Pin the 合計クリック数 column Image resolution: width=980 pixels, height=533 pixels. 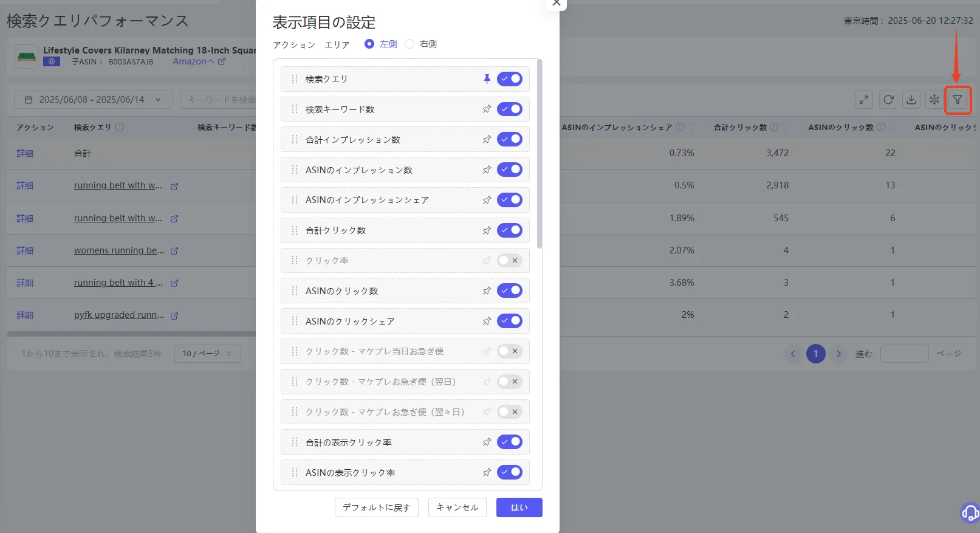click(487, 230)
